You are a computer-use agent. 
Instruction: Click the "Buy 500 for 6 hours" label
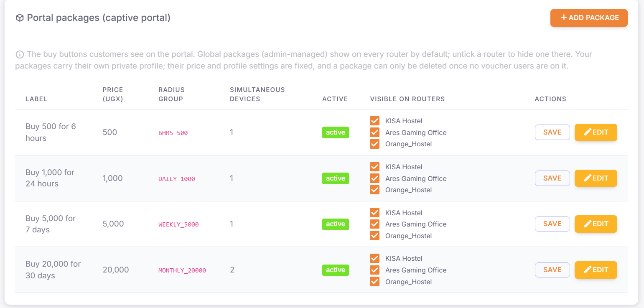pos(51,132)
